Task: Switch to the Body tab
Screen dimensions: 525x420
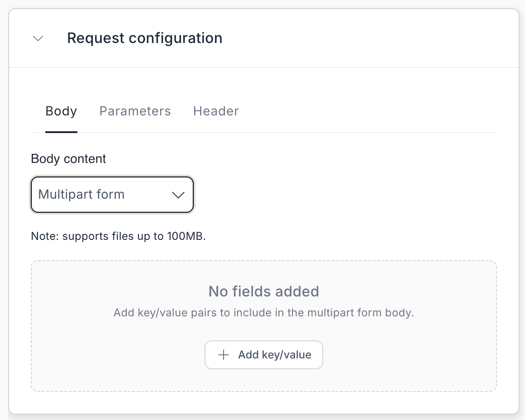Action: coord(61,111)
